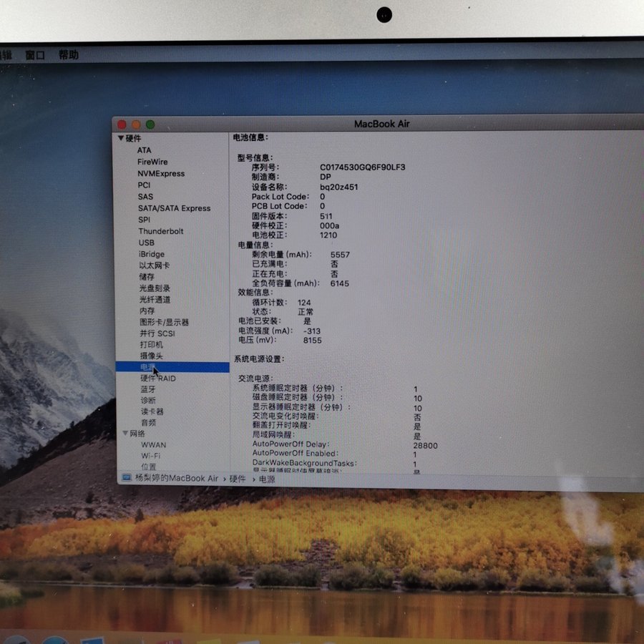644x644 pixels.
Task: Click the Pack Lot Code label
Action: [280, 197]
